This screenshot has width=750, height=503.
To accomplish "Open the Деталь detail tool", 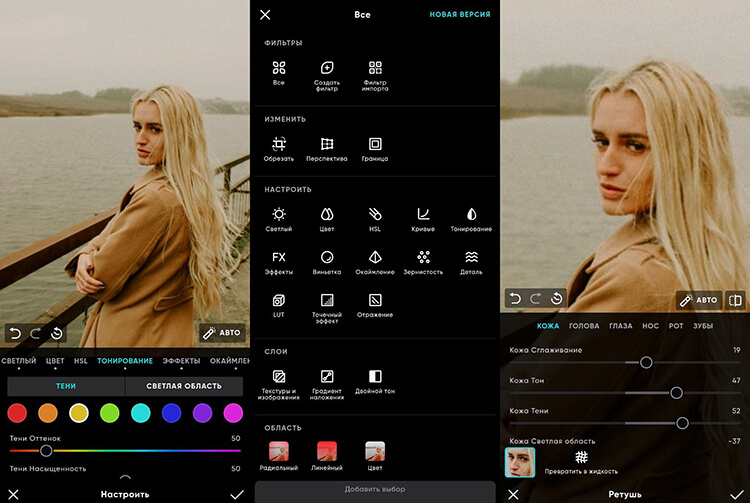I will [x=471, y=257].
